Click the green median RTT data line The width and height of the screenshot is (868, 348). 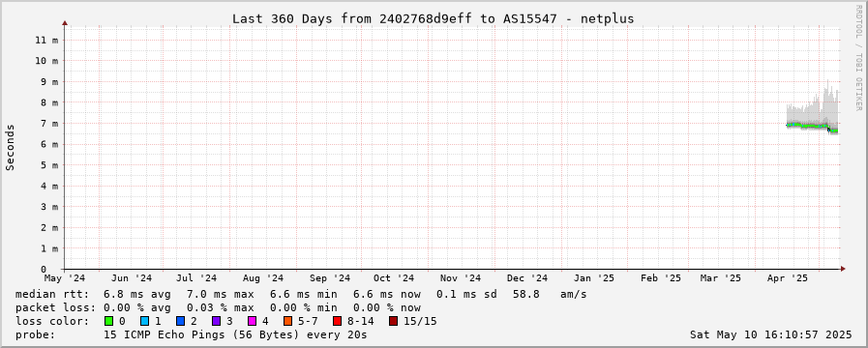[808, 126]
